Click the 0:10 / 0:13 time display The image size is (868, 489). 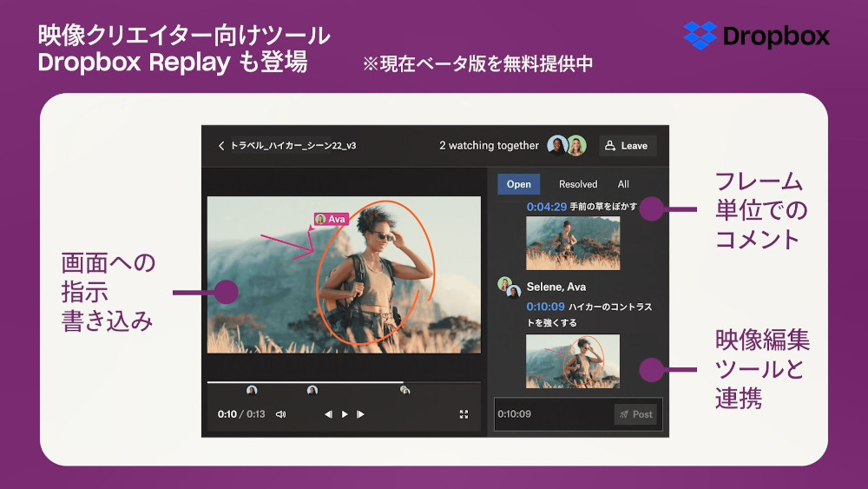pos(240,414)
